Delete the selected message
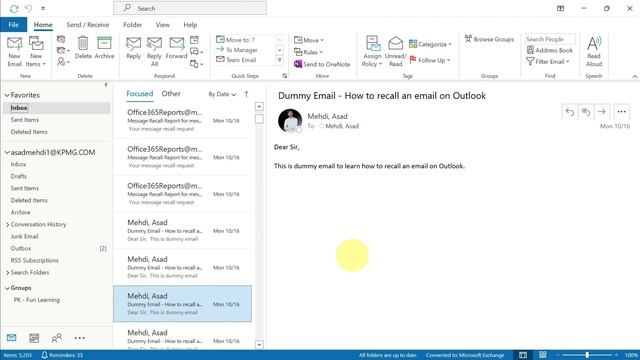Screen dimensions: 640x360 coord(83,48)
